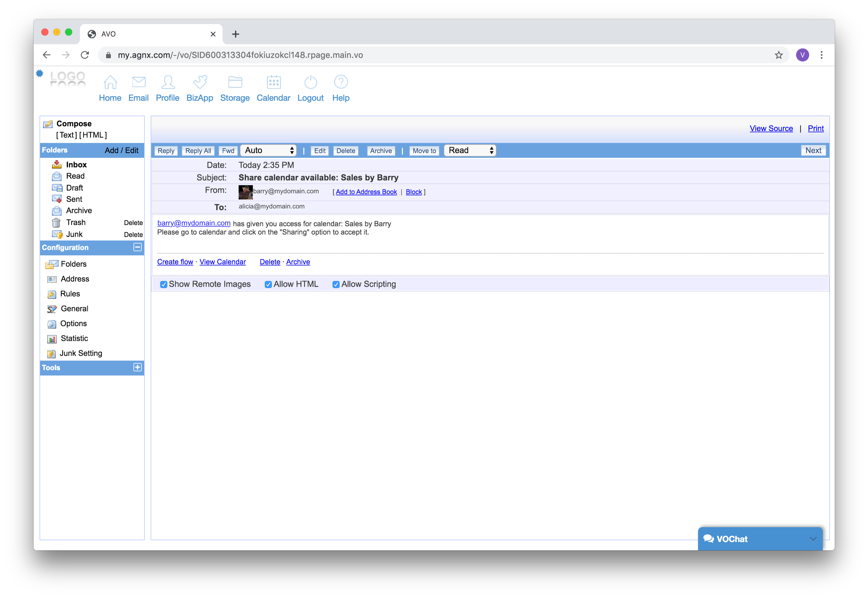Disable Allow Scripting checkbox
Image resolution: width=868 pixels, height=598 pixels.
coord(336,284)
